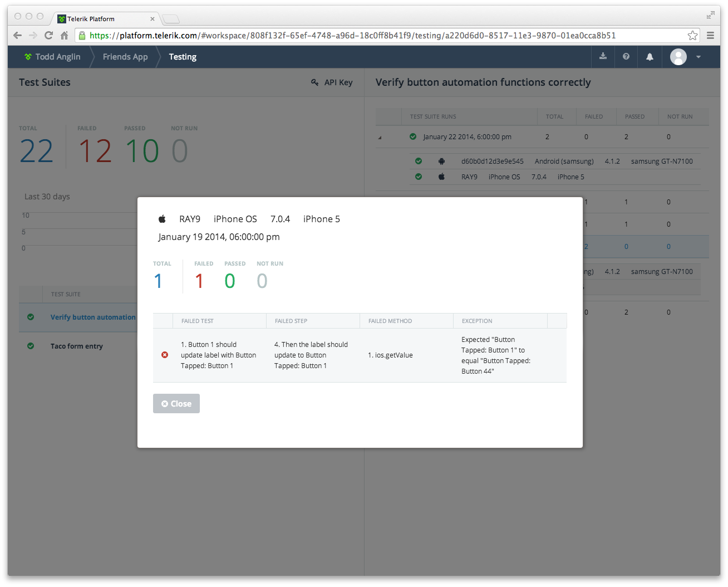Screen dimensions: 728x587
Task: Select the Testing breadcrumb
Action: (183, 57)
